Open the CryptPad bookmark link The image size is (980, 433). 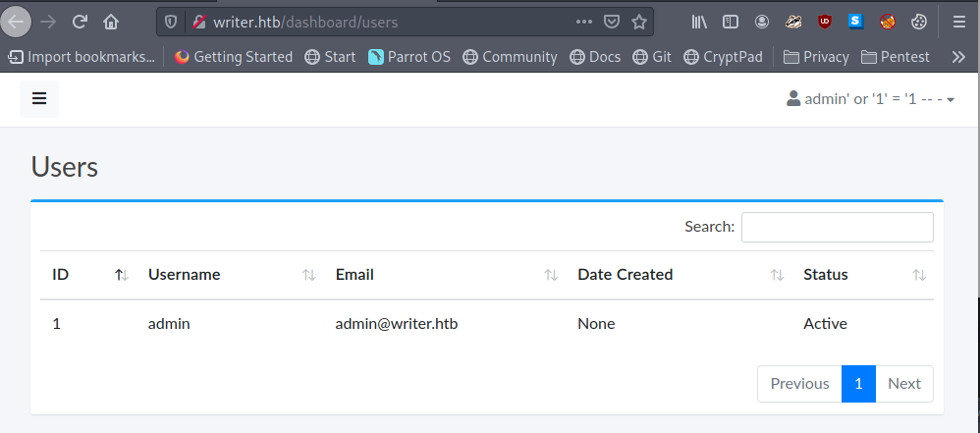723,57
